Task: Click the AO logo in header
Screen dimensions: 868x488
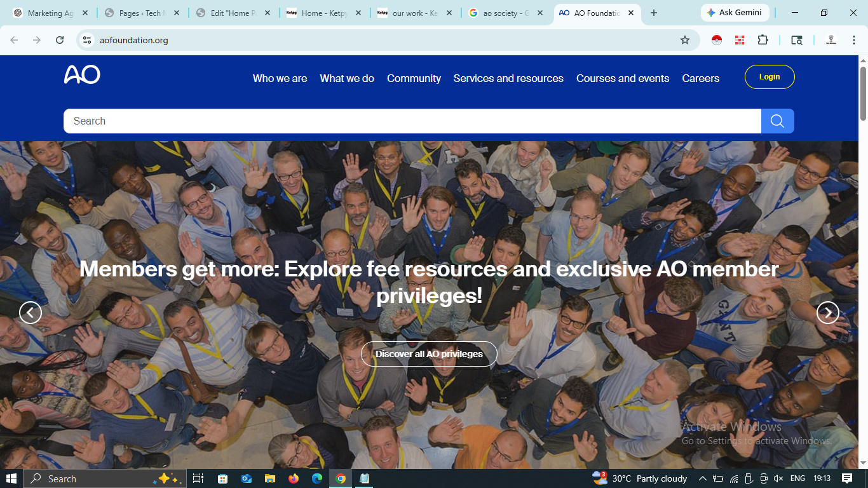Action: pos(82,75)
